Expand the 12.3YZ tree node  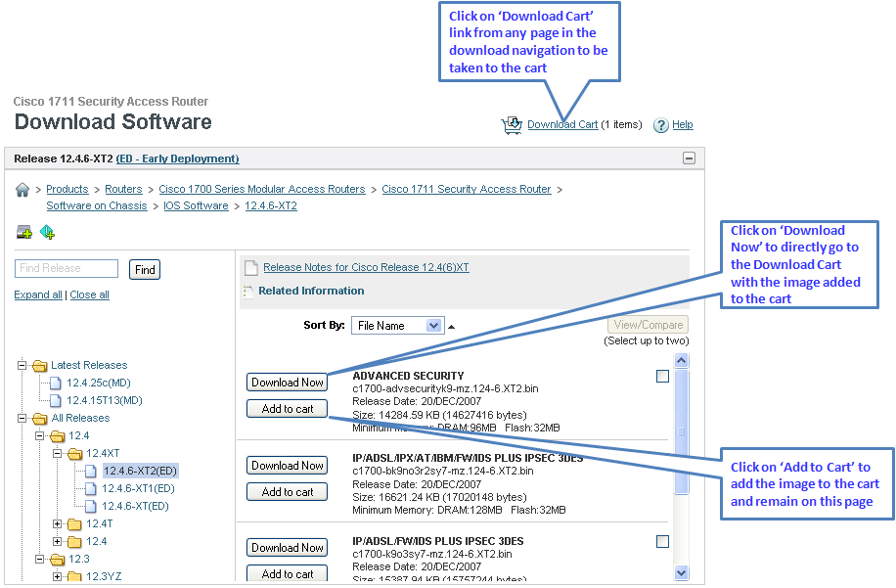click(57, 576)
